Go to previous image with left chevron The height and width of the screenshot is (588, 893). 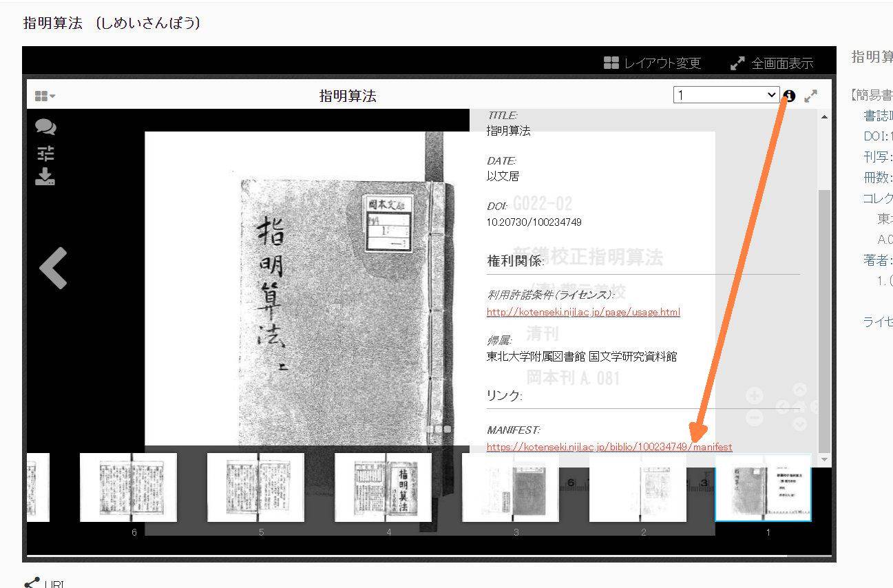click(54, 268)
